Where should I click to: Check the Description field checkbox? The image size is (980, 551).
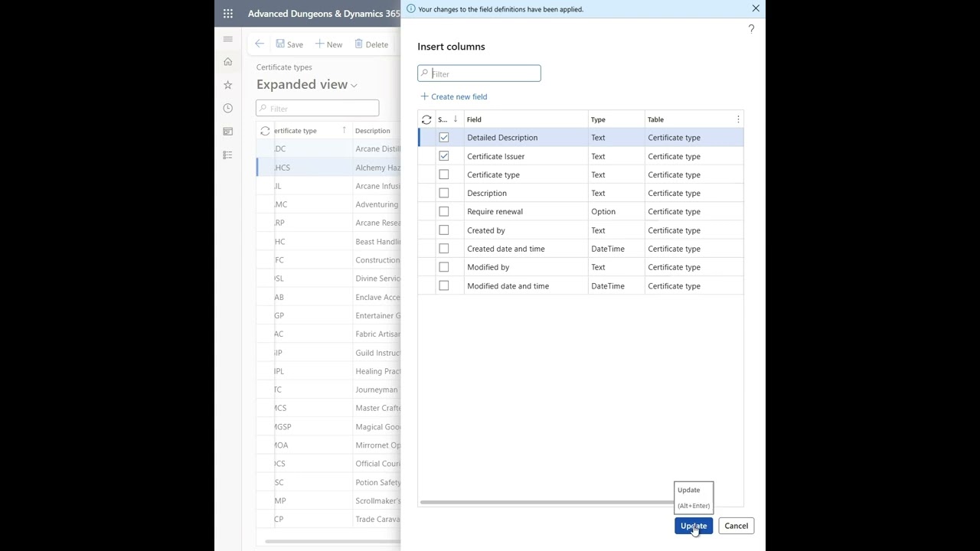point(444,193)
